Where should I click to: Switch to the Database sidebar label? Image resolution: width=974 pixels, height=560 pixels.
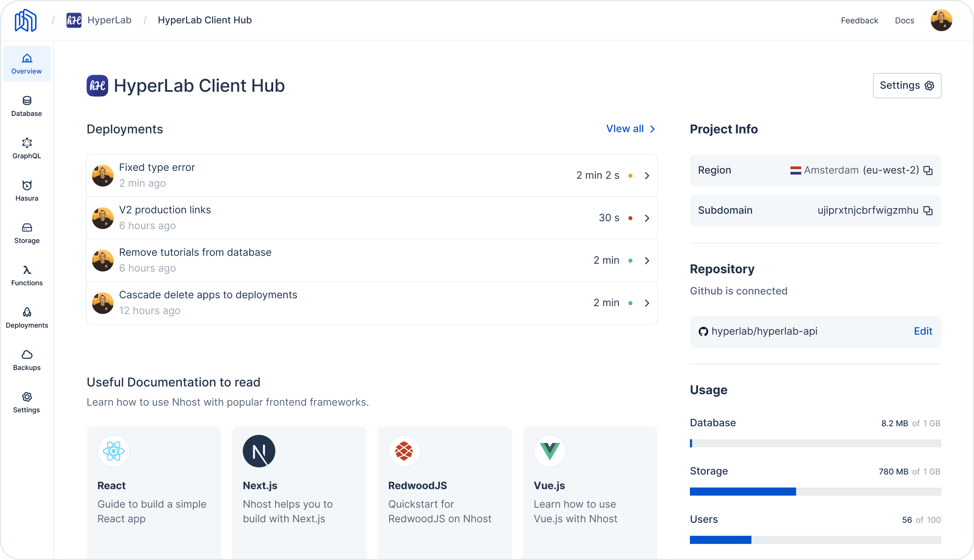pos(26,114)
